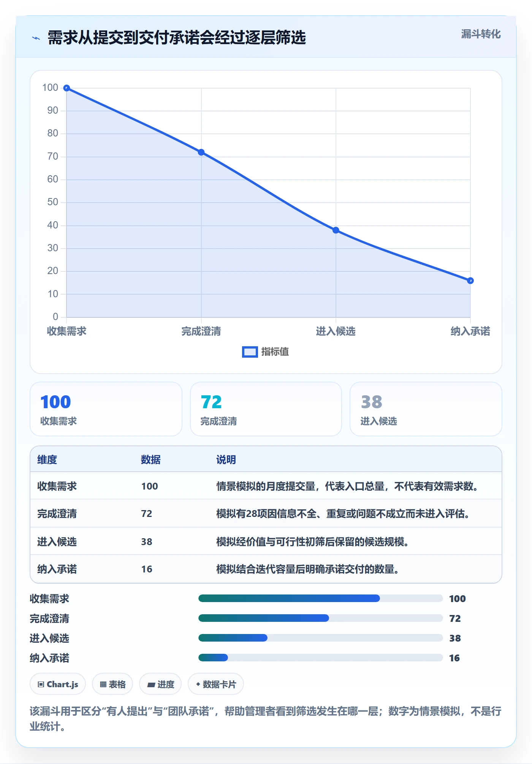Open the stat card showing 38 进入候选
Image resolution: width=532 pixels, height=764 pixels.
[426, 409]
